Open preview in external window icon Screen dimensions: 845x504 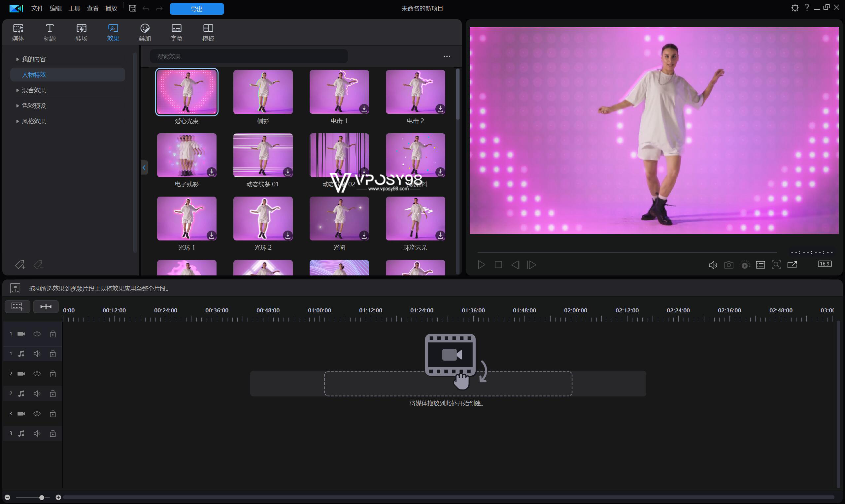[792, 265]
